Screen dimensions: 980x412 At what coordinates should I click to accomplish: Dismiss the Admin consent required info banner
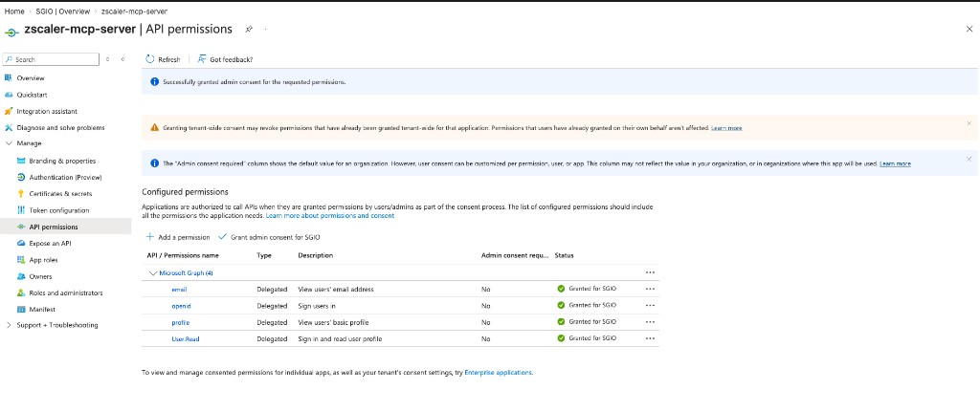pyautogui.click(x=969, y=160)
